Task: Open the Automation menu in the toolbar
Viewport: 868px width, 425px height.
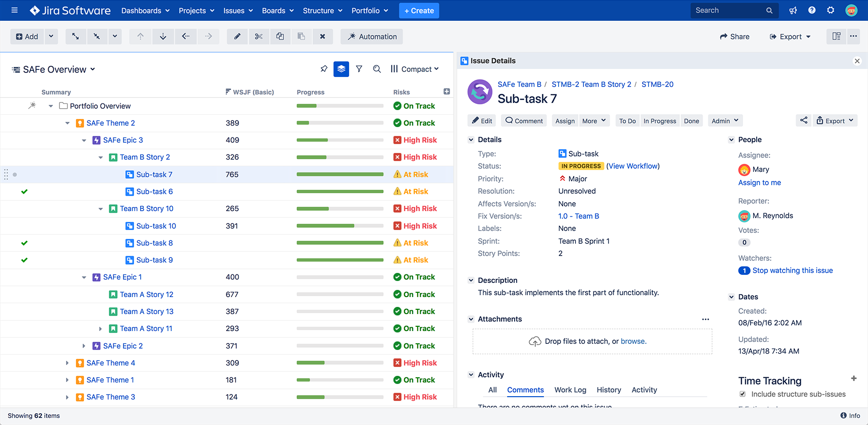Action: tap(371, 36)
